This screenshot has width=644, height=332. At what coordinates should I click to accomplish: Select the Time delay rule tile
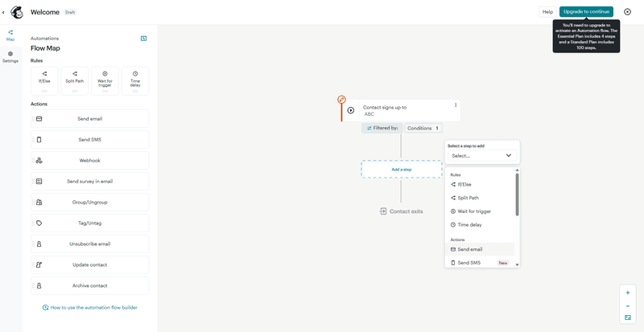[135, 81]
